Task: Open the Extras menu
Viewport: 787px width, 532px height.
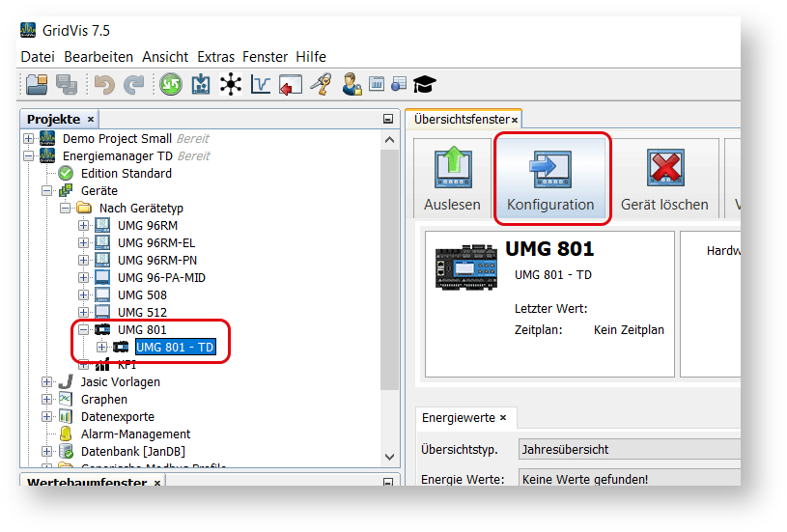Action: point(215,57)
